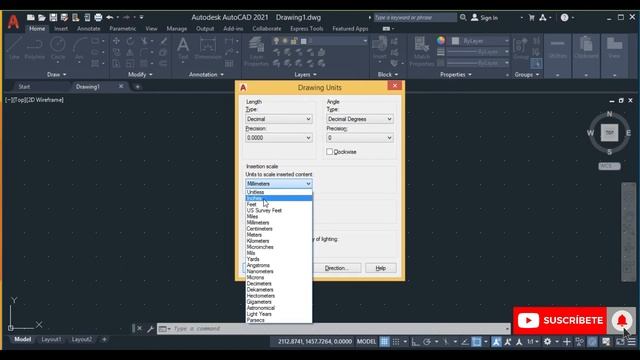The width and height of the screenshot is (640, 360).
Task: Click the red SUSCRÍBETE YouTube button
Action: (560, 320)
